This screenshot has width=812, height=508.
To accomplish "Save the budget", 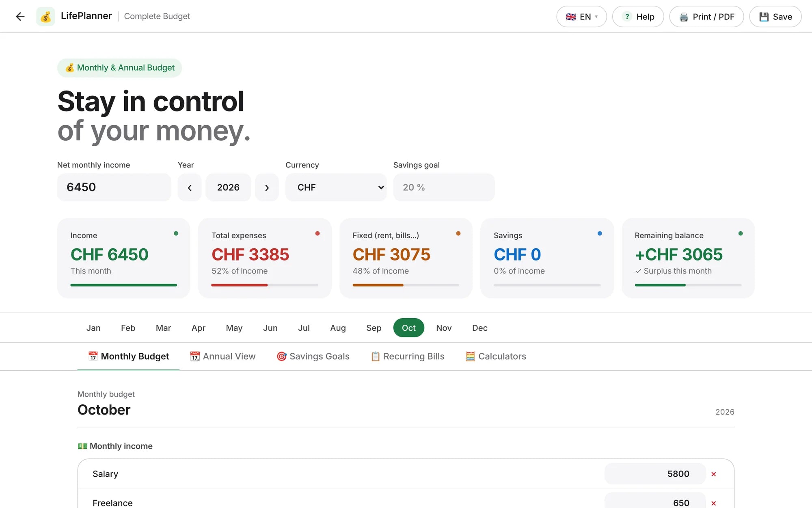I will [x=775, y=17].
